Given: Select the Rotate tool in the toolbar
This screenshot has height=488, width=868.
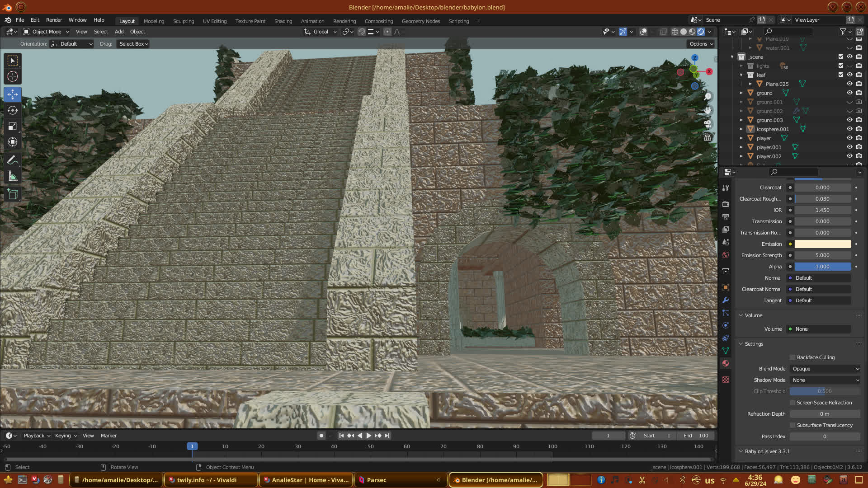Looking at the screenshot, I should pos(13,110).
